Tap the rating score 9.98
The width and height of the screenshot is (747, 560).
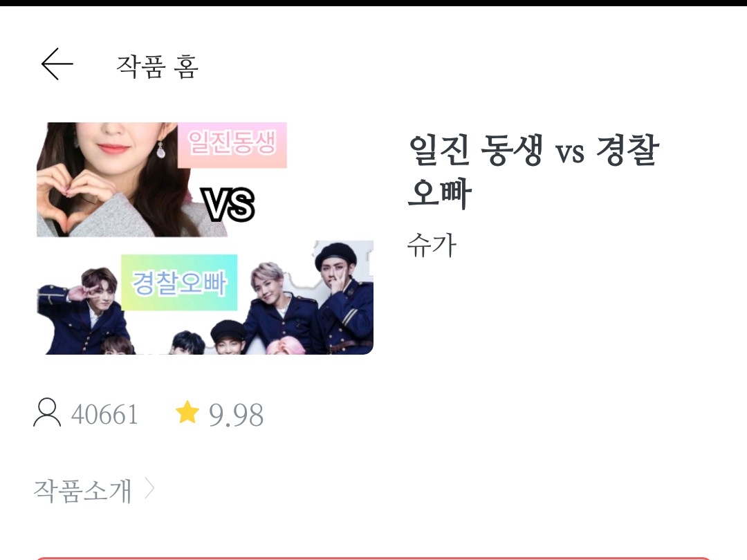[236, 415]
